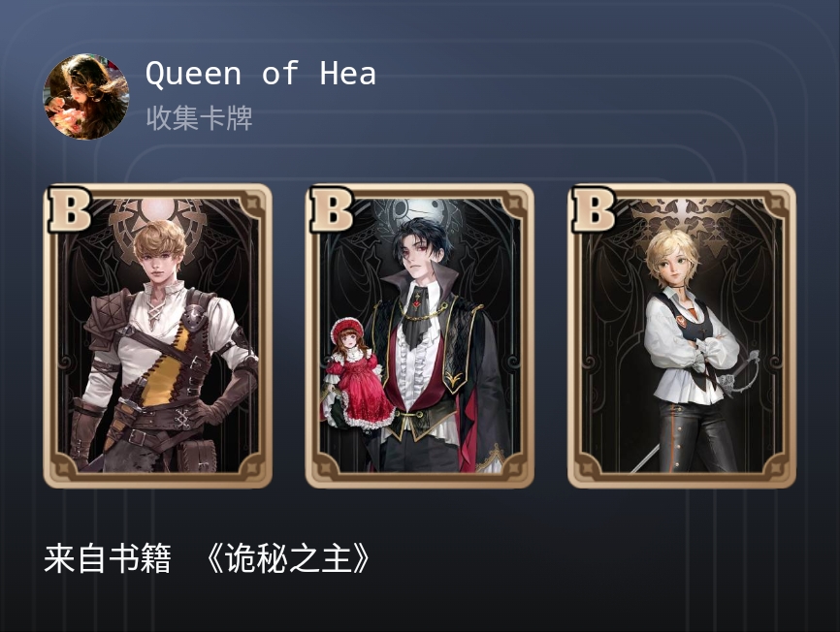Click the B rank badge on the middle card

332,209
